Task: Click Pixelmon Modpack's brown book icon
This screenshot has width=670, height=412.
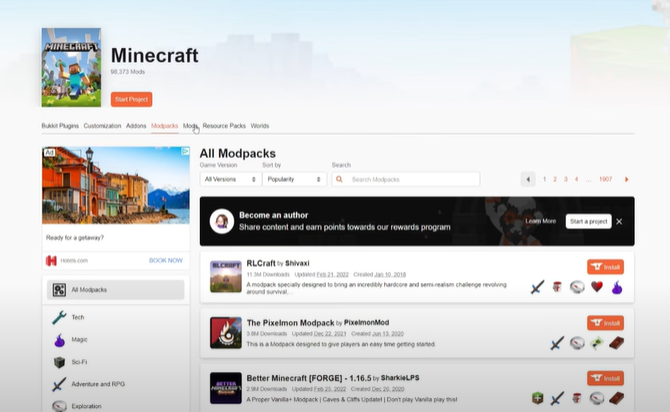Action: [x=617, y=343]
